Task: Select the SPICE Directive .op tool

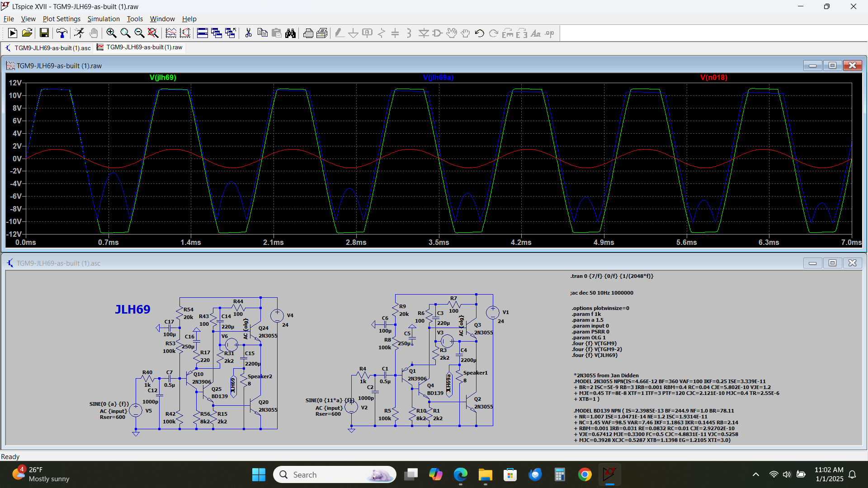Action: 549,33
